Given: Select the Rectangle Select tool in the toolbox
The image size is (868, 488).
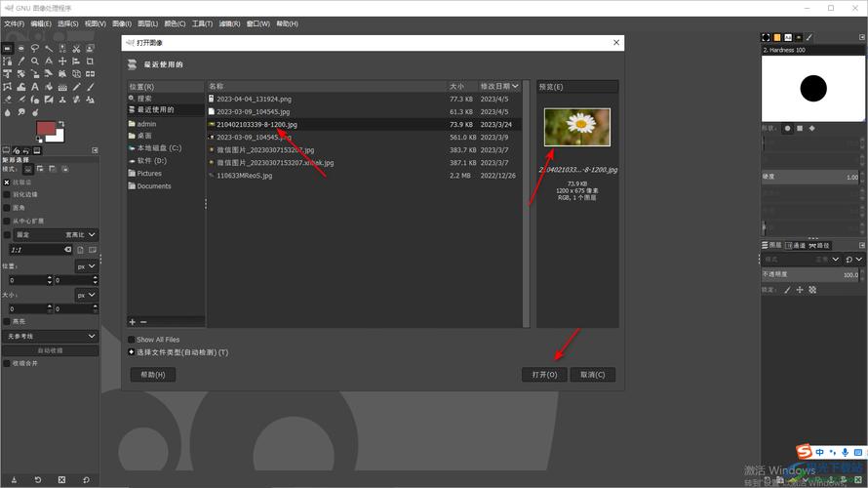Looking at the screenshot, I should click(x=7, y=49).
